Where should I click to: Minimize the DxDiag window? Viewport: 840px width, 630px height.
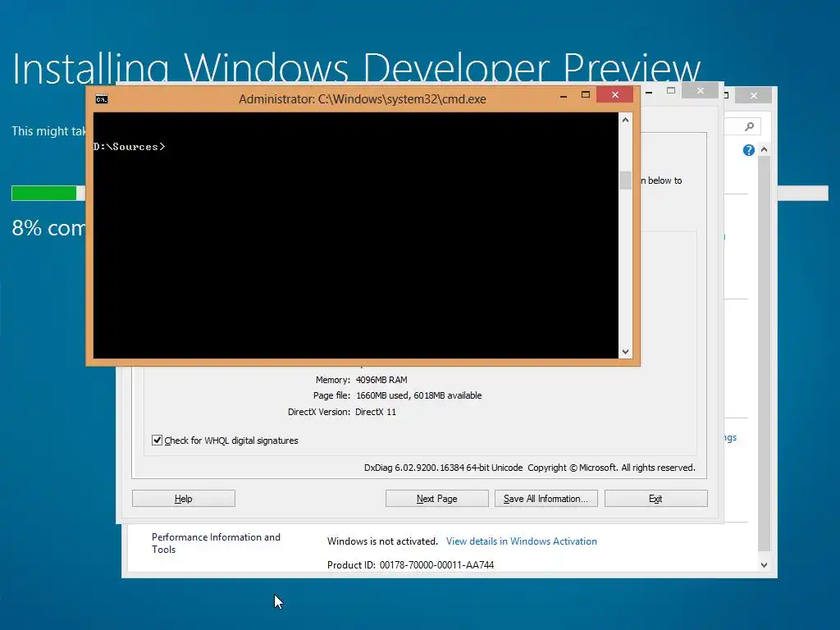point(649,92)
